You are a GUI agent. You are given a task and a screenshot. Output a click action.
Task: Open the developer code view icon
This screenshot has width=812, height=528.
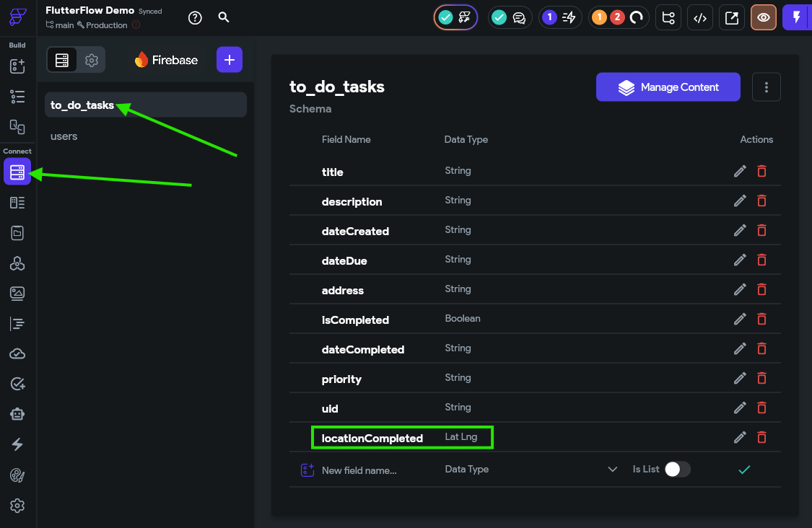click(x=699, y=17)
